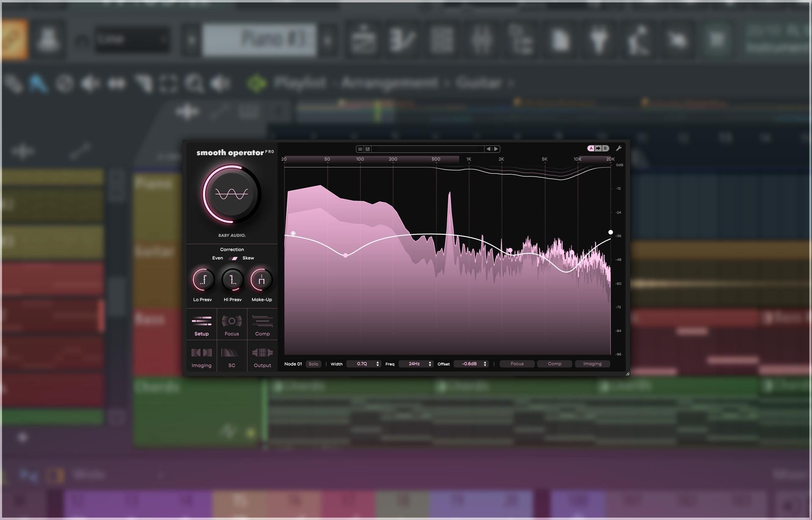Click Playlist breadcrumb in FL Studio window
The image size is (812, 520).
coord(300,83)
